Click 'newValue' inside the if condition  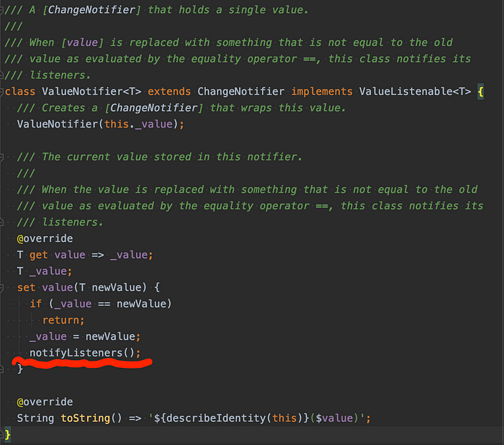coord(141,304)
